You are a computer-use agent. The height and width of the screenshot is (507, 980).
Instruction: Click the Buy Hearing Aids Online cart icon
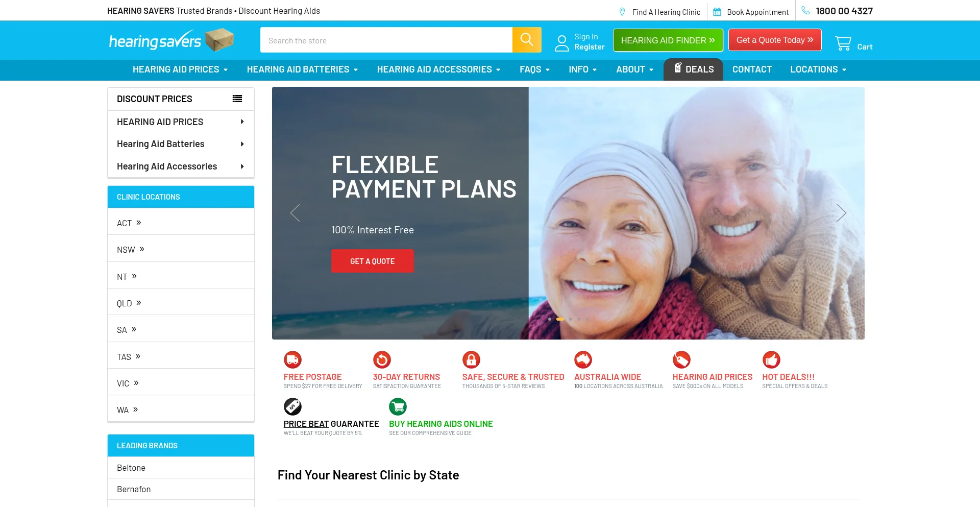(x=398, y=407)
